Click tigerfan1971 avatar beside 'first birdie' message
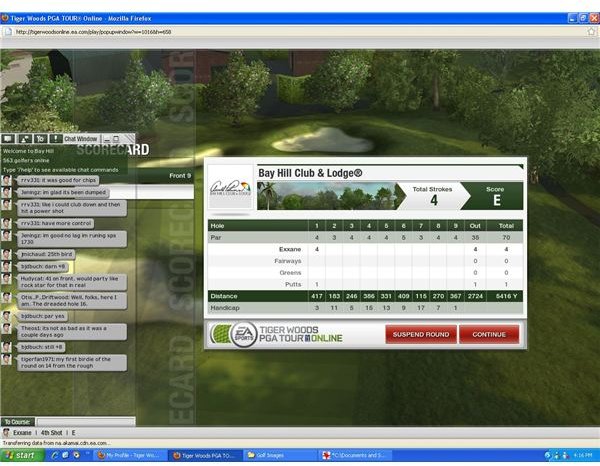This screenshot has width=600, height=466. (x=7, y=360)
